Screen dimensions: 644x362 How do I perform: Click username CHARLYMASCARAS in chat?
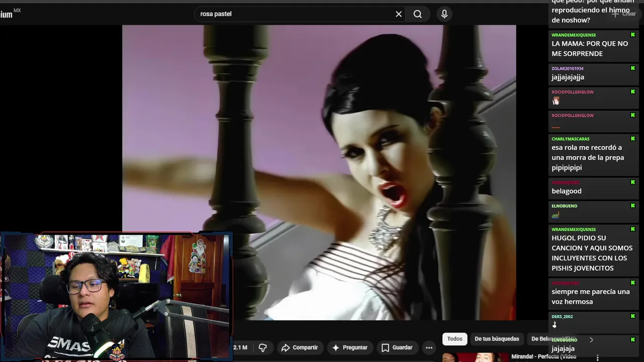point(571,139)
